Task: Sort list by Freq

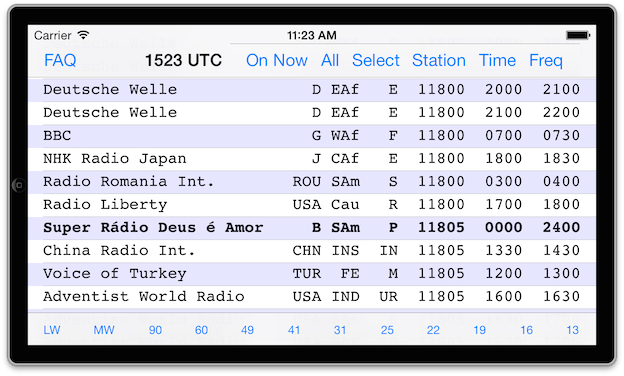Action: (x=546, y=60)
